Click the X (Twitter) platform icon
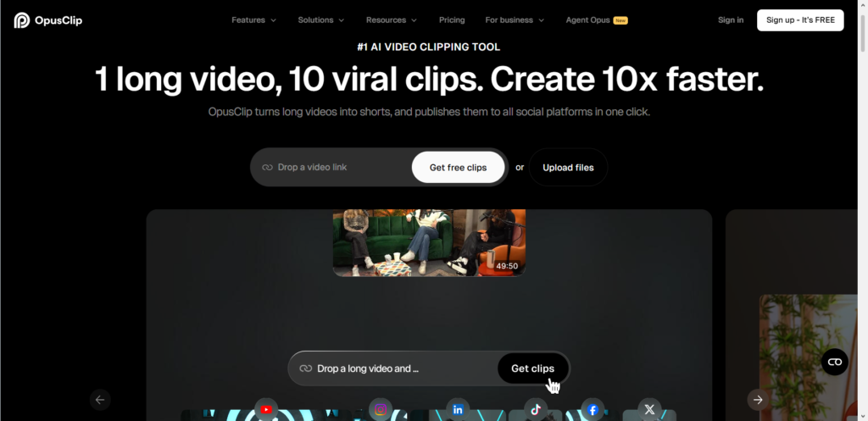This screenshot has width=868, height=421. pos(649,409)
